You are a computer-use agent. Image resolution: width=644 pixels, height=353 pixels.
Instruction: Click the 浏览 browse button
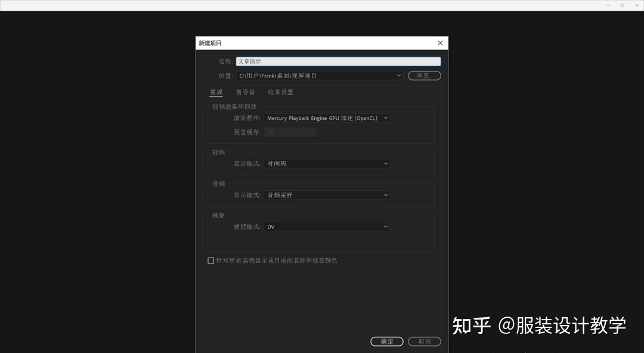tap(424, 76)
